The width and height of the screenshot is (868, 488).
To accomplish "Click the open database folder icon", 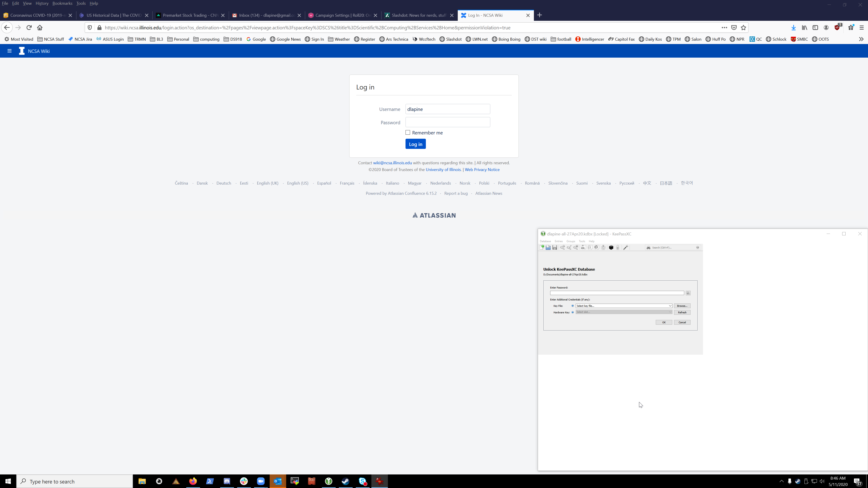I will click(548, 247).
